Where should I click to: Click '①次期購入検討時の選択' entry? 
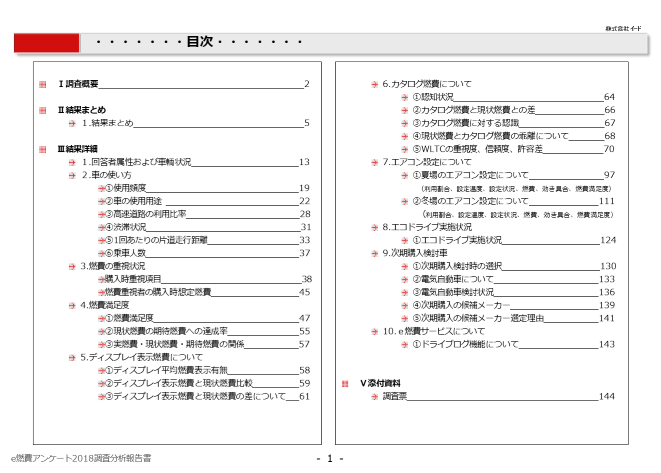[457, 266]
